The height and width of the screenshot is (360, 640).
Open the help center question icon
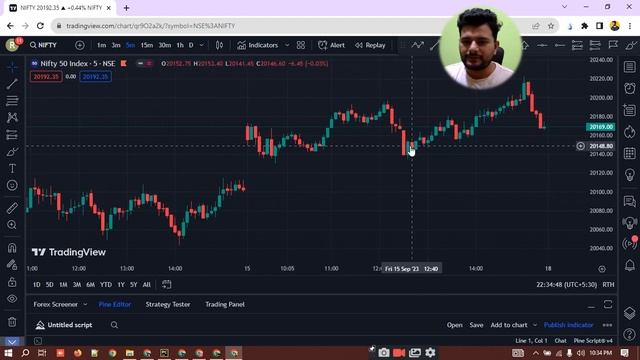coord(630,335)
